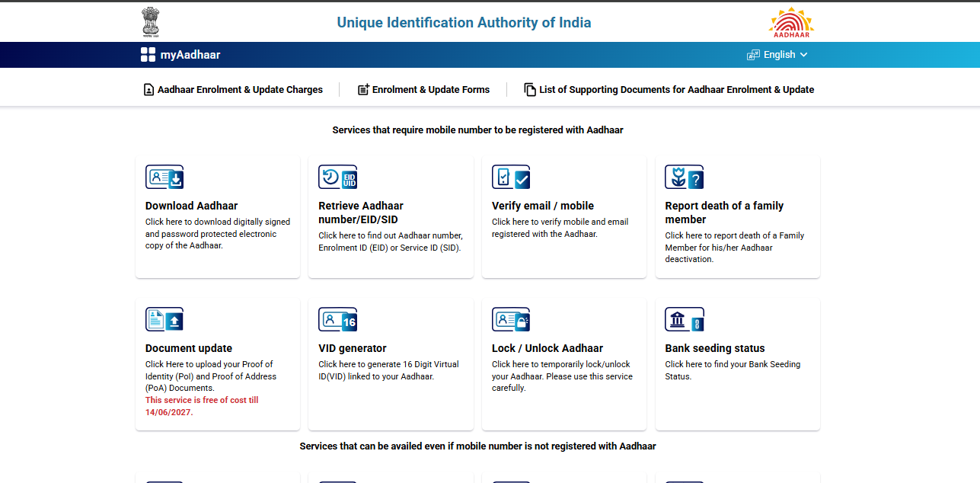Image resolution: width=980 pixels, height=483 pixels.
Task: Click the Aadhaar sun logo
Action: 791,22
